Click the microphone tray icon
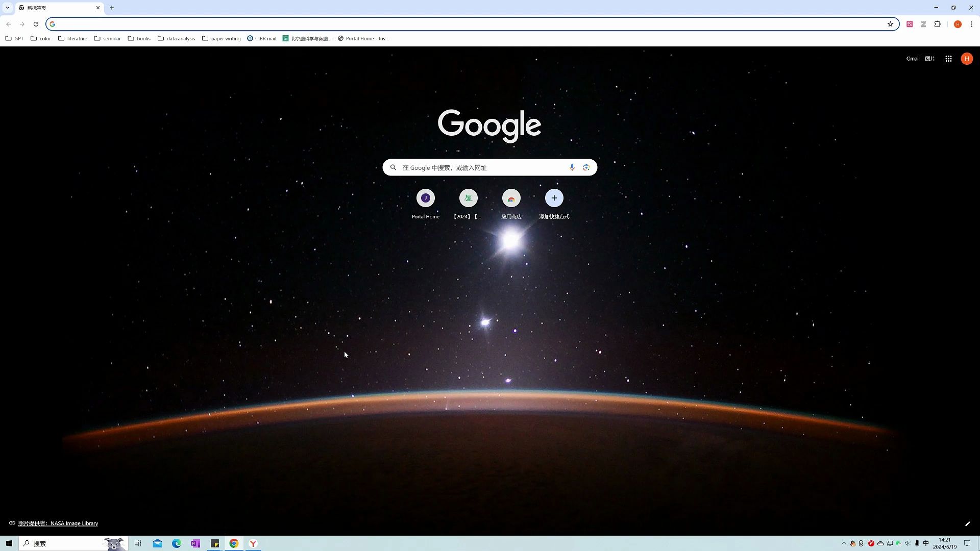Viewport: 980px width, 551px height. coord(917,543)
